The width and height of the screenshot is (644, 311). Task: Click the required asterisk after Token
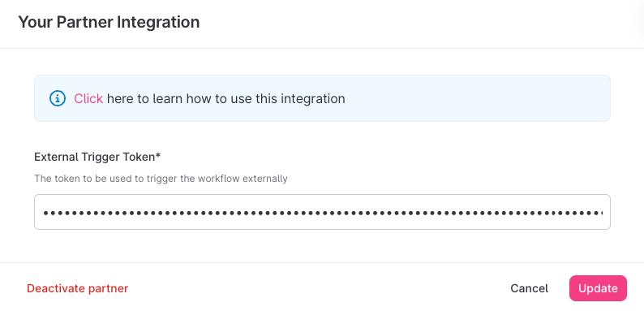click(158, 156)
